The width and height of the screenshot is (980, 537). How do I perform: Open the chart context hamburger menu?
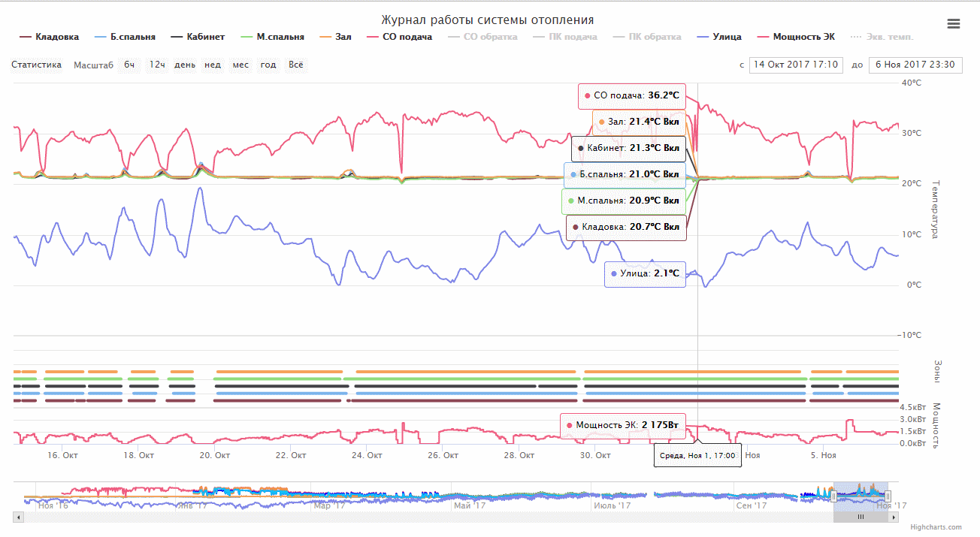[954, 23]
